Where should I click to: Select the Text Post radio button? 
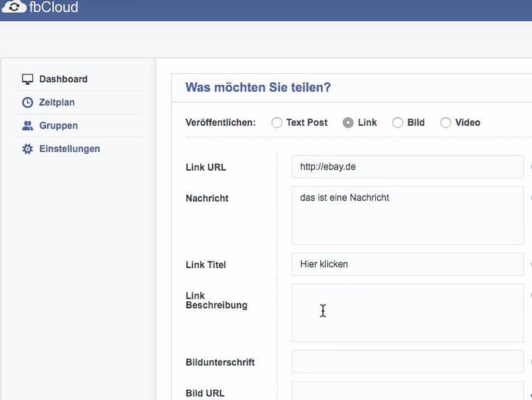coord(276,123)
